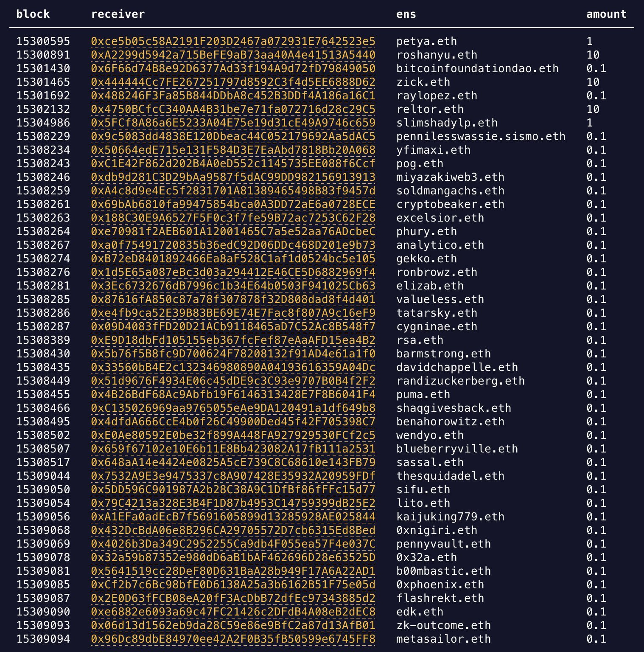Viewport: 644px width, 652px height.
Task: Open receiver address for edk.eth
Action: 233,612
